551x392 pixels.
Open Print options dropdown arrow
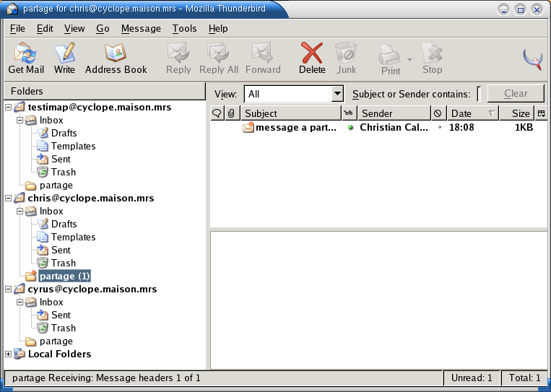click(409, 60)
